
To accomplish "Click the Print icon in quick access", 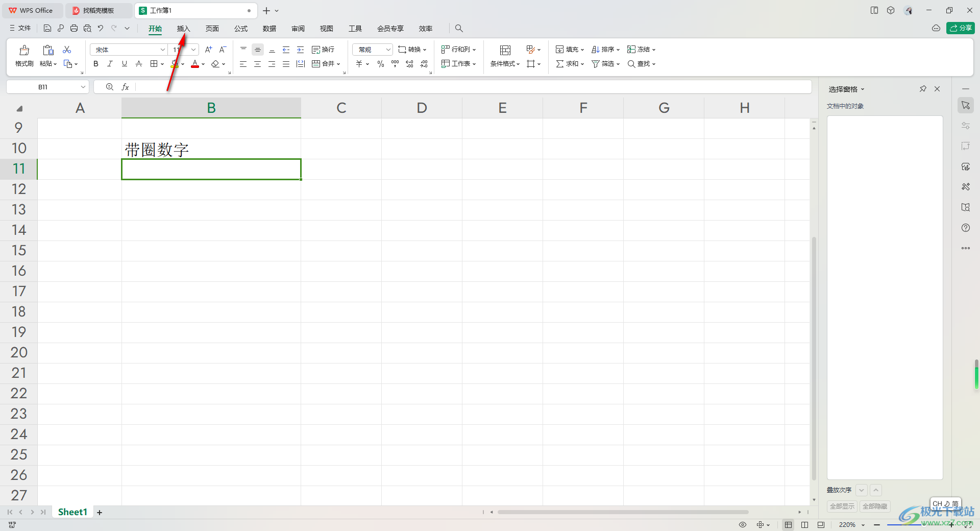I will pos(74,28).
